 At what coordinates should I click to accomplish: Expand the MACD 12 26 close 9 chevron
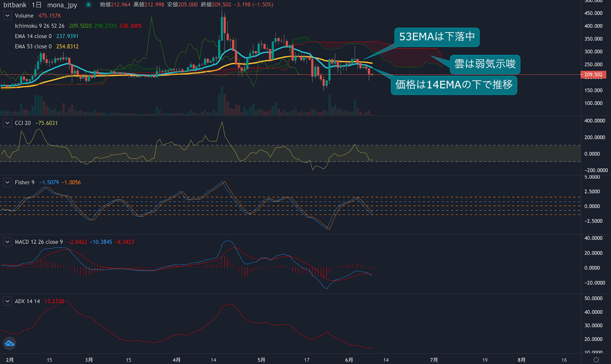7,242
